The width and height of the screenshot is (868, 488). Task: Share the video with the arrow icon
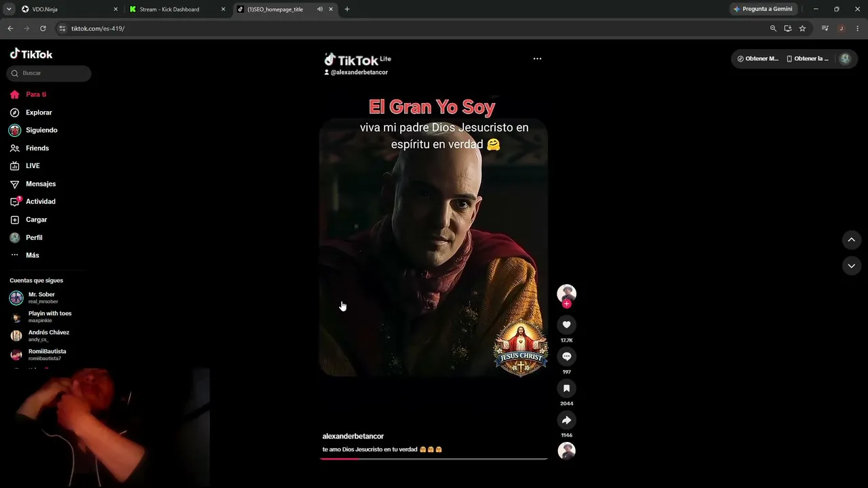(x=567, y=420)
